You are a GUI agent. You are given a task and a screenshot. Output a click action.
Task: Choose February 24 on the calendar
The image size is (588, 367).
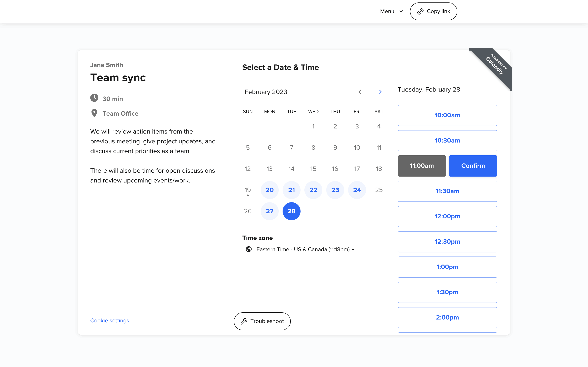click(x=357, y=190)
